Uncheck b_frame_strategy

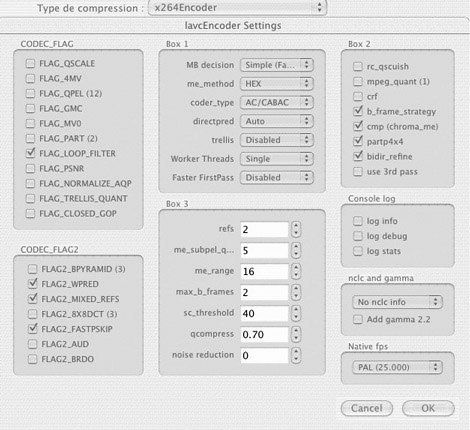pos(358,111)
